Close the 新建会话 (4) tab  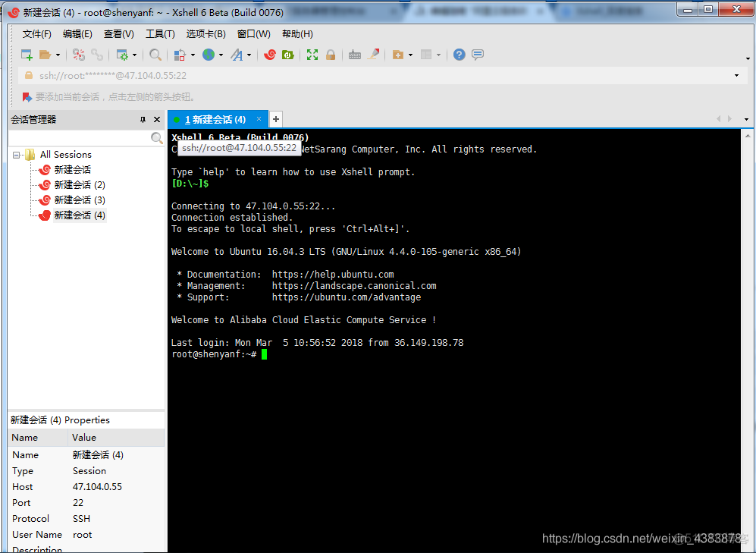[x=259, y=119]
